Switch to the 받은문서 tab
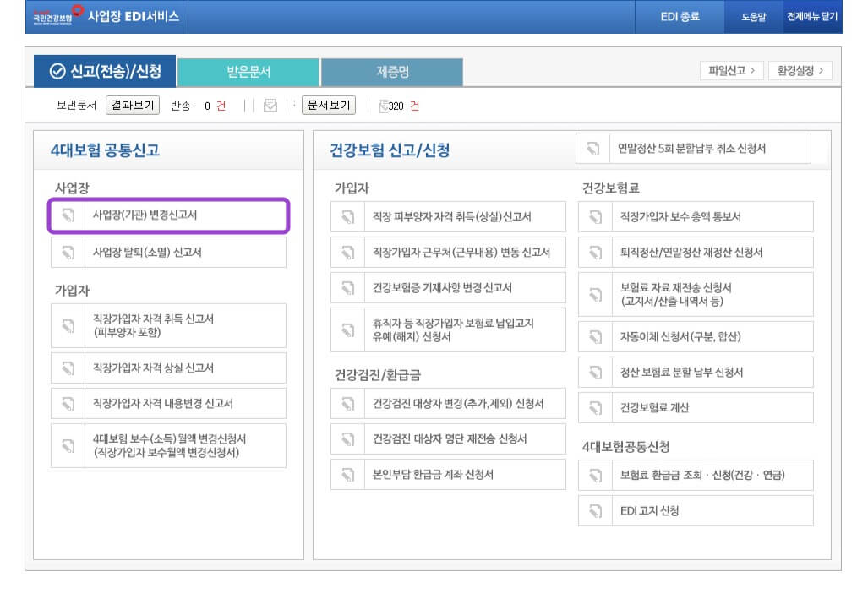Image resolution: width=868 pixels, height=599 pixels. (248, 72)
